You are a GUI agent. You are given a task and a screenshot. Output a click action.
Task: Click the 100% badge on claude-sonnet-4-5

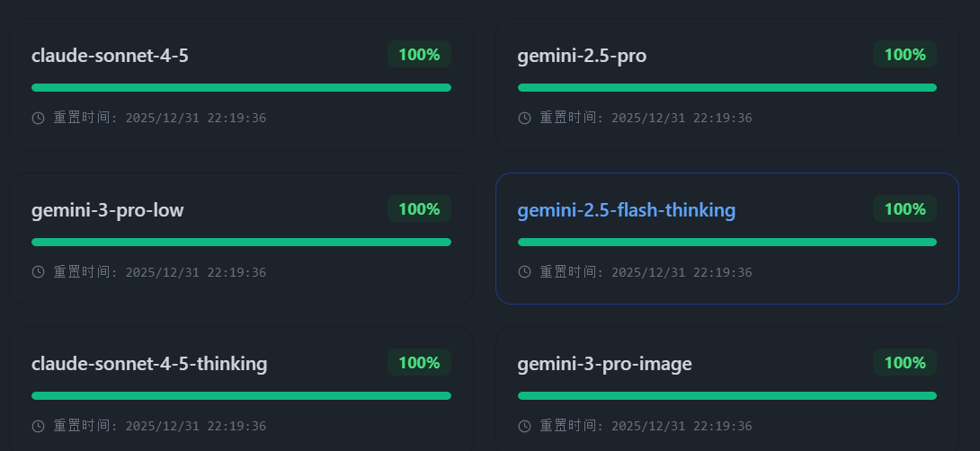pos(419,54)
